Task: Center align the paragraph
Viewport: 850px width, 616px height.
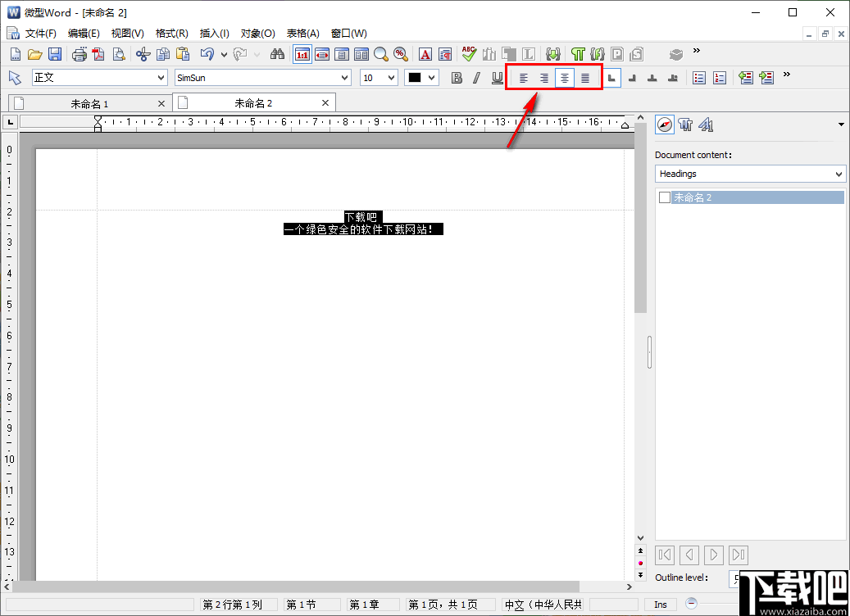Action: coord(564,78)
